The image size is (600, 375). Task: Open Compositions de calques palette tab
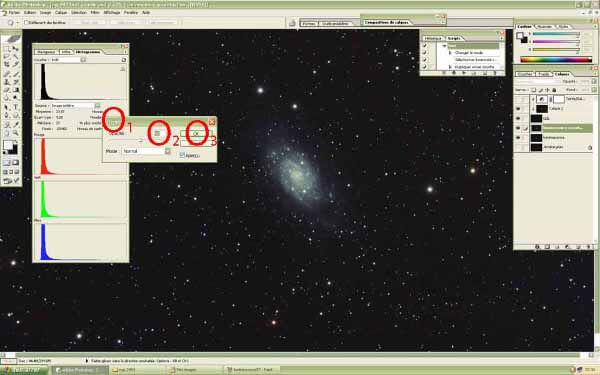coord(386,22)
